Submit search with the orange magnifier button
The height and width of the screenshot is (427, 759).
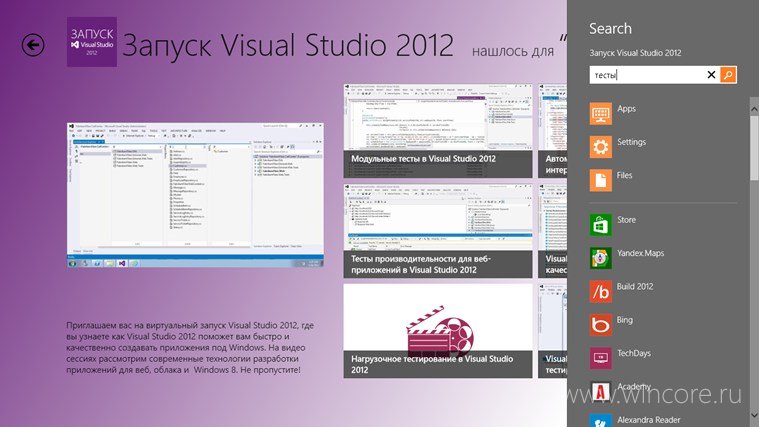tap(728, 75)
